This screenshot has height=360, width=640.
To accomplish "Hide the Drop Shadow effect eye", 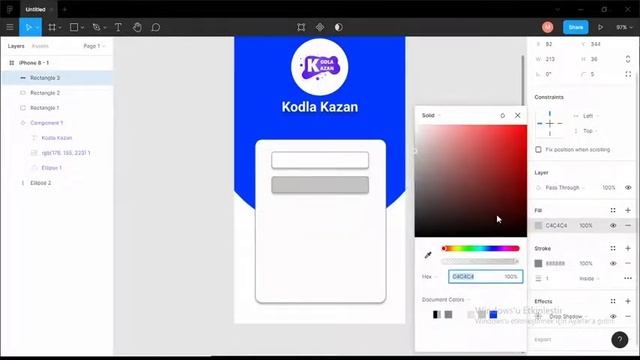I will pyautogui.click(x=613, y=316).
